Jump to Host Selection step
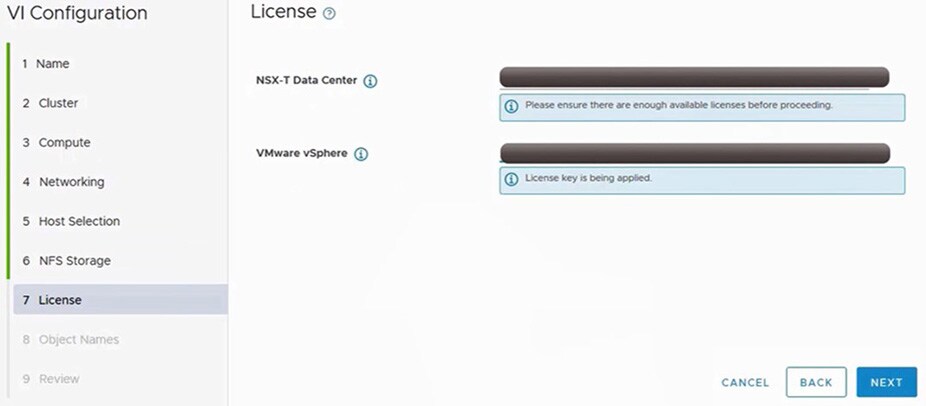This screenshot has height=406, width=926. point(79,221)
